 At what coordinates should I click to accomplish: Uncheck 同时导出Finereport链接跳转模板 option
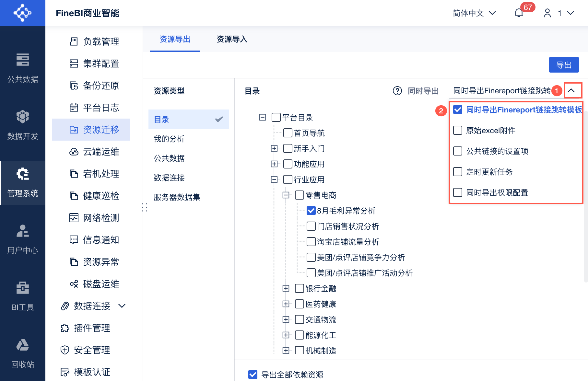tap(458, 110)
